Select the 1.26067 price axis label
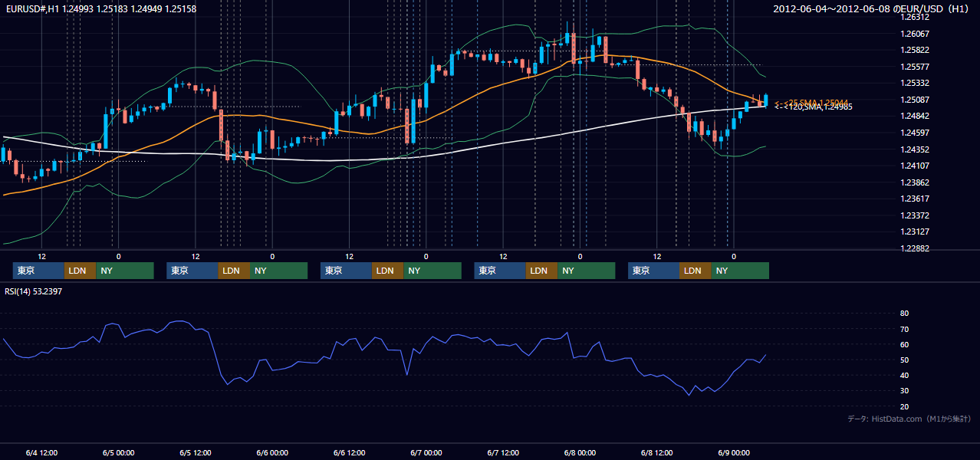 coord(915,34)
